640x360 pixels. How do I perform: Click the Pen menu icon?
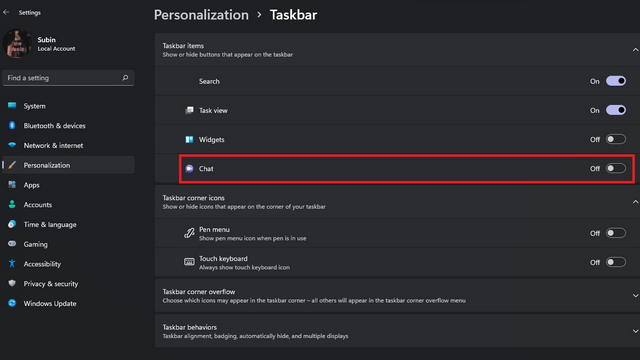(189, 233)
